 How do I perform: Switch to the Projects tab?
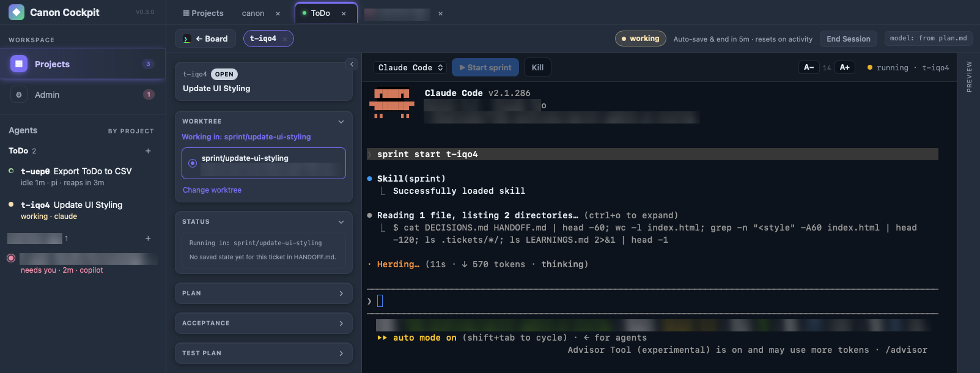[203, 13]
